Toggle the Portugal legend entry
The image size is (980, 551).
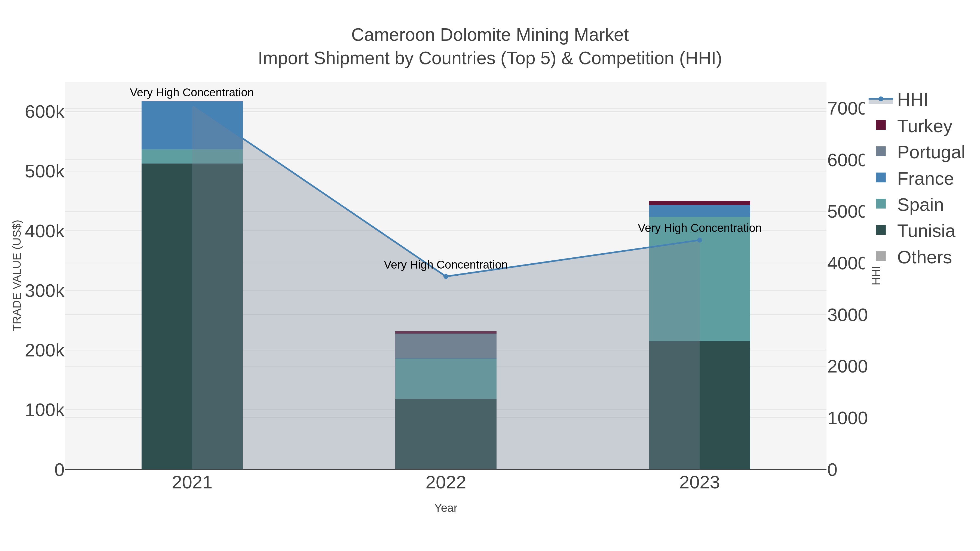click(920, 152)
